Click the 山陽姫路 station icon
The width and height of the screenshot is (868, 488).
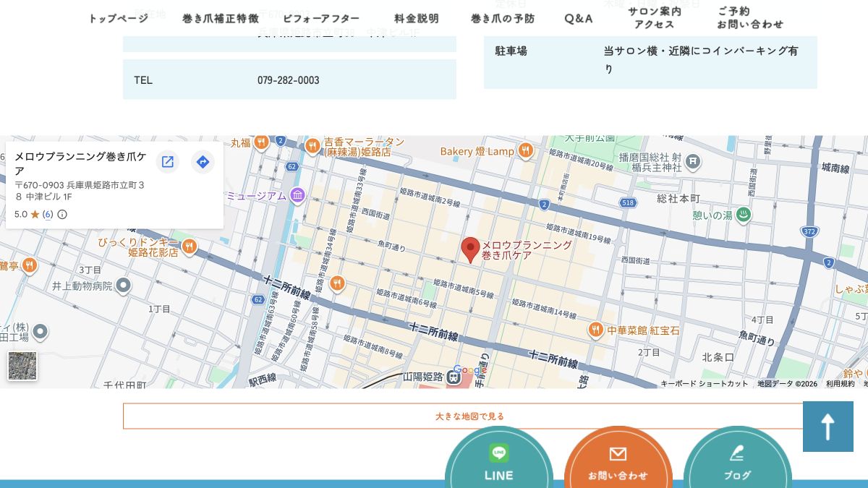tap(454, 377)
